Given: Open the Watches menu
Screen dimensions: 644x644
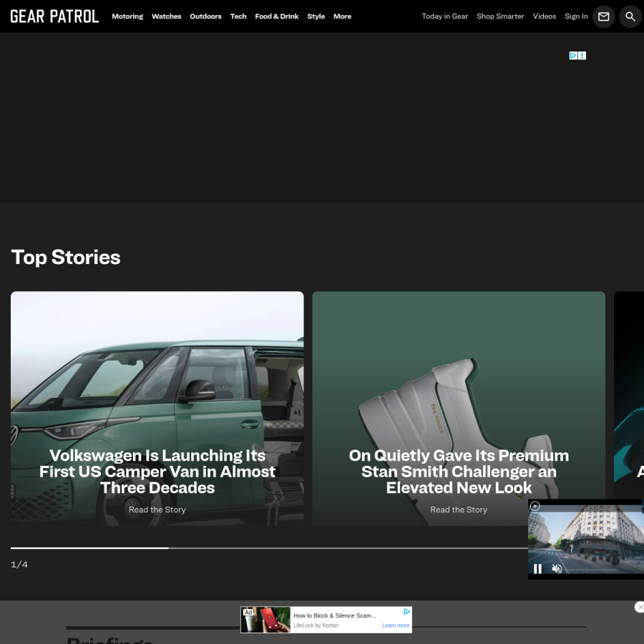Looking at the screenshot, I should 166,16.
